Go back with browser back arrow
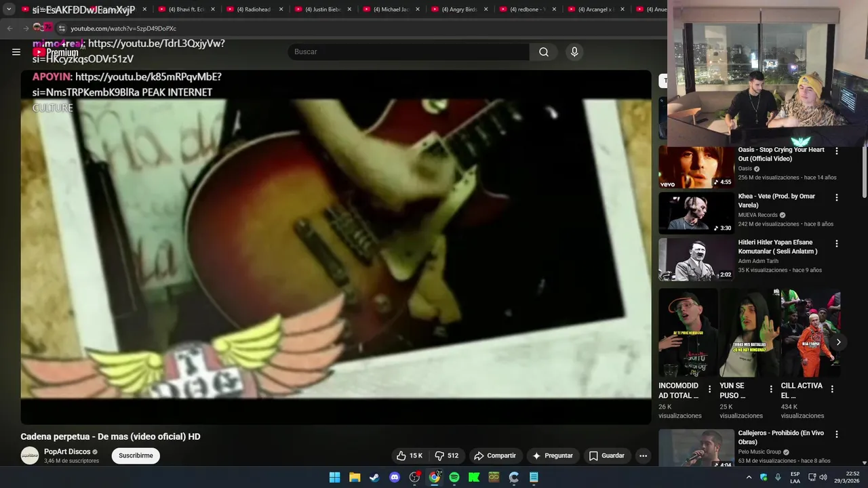The image size is (868, 488). [9, 28]
